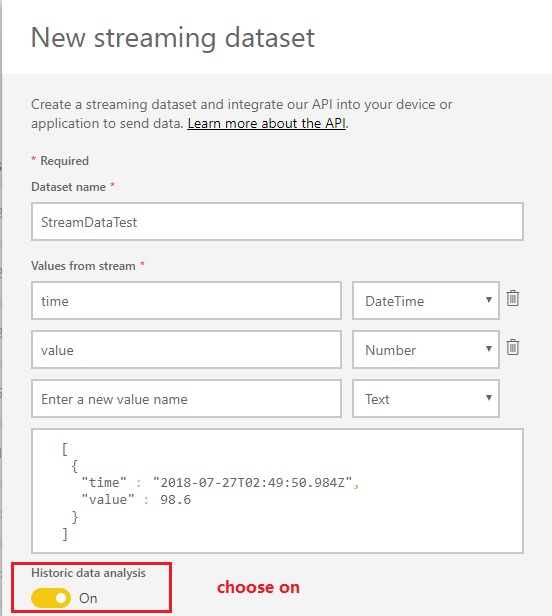Click the Dataset name field StreamDataTest

click(x=277, y=222)
